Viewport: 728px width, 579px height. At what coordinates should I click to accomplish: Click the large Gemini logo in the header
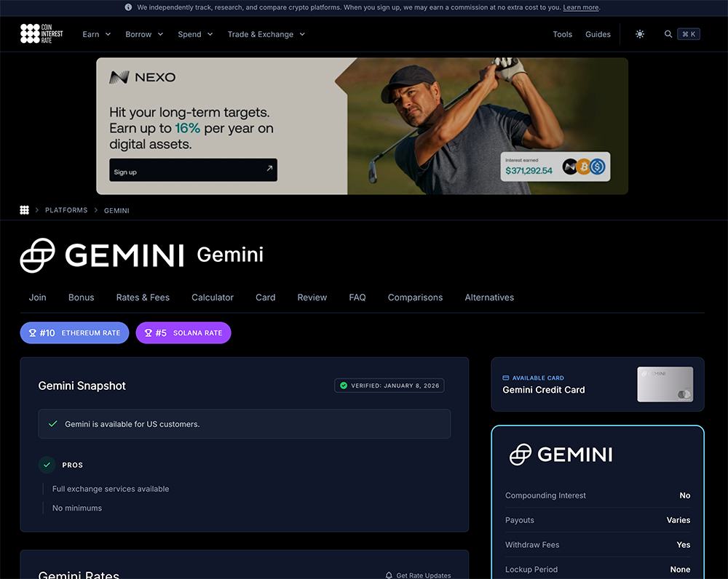(x=102, y=255)
